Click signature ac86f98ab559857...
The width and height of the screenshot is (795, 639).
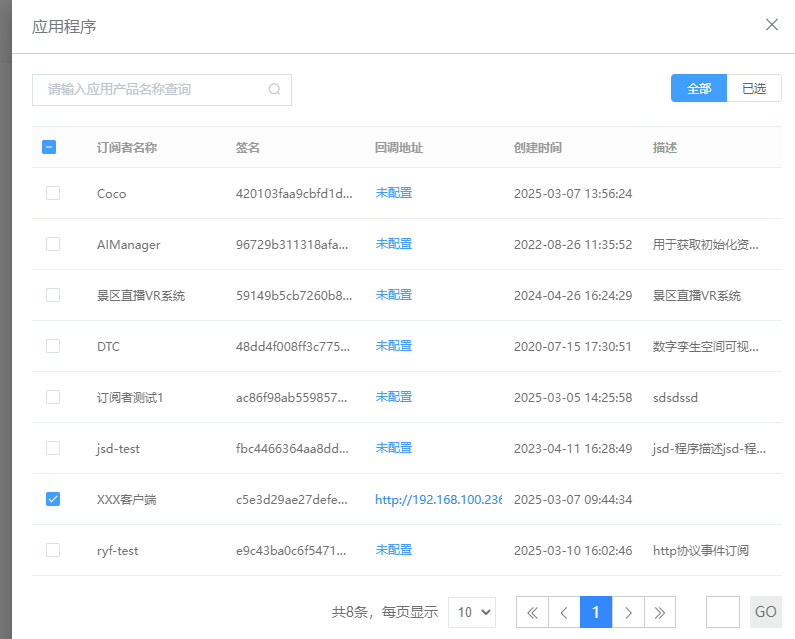[292, 398]
